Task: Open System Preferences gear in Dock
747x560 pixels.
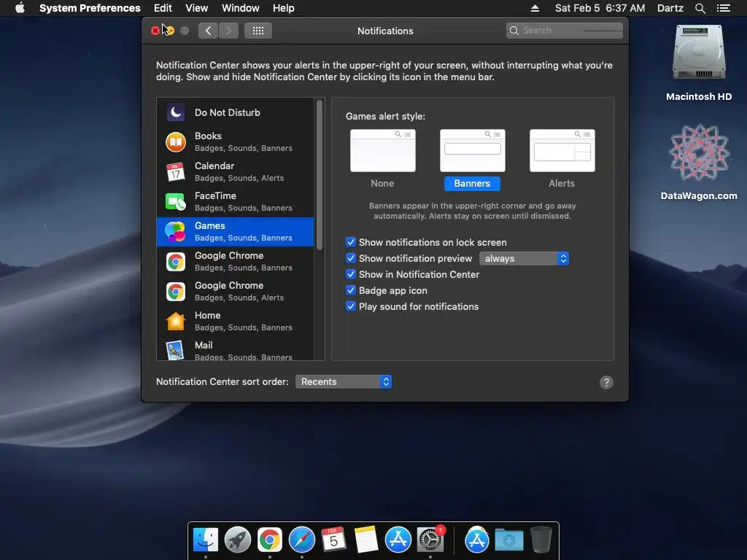Action: tap(430, 540)
